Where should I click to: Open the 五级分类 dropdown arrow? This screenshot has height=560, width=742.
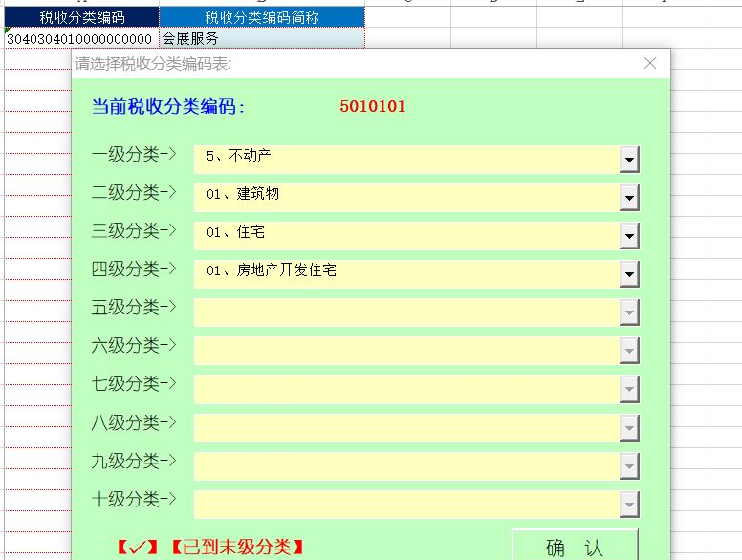pyautogui.click(x=629, y=312)
